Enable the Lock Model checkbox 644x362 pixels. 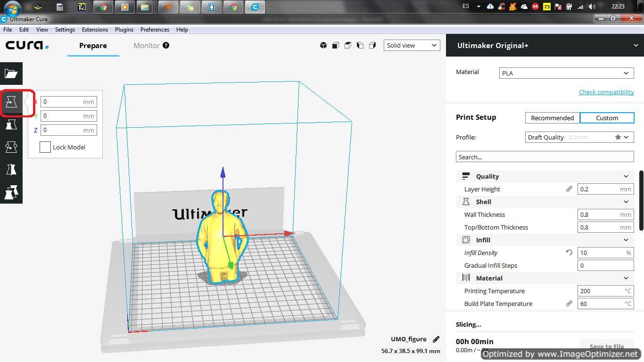tap(45, 147)
